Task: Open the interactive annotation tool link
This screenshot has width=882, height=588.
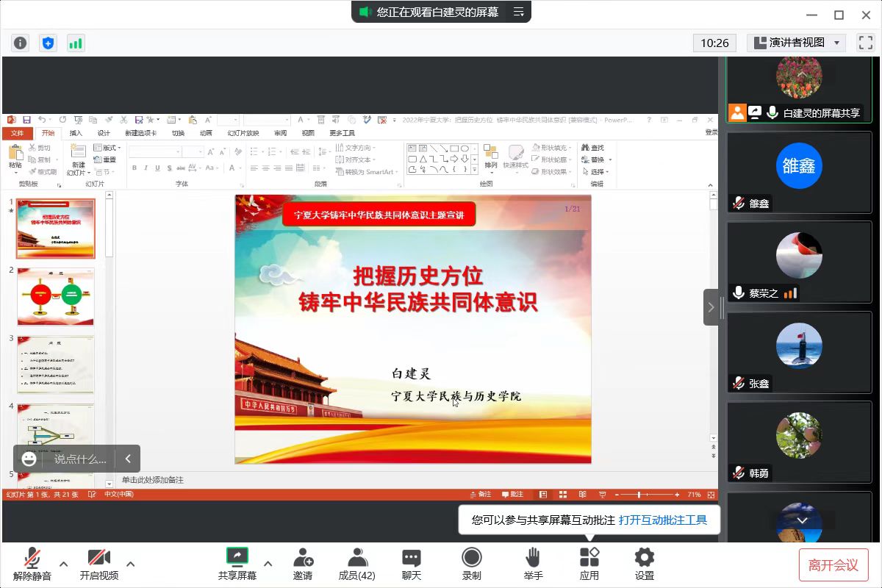Action: tap(662, 520)
